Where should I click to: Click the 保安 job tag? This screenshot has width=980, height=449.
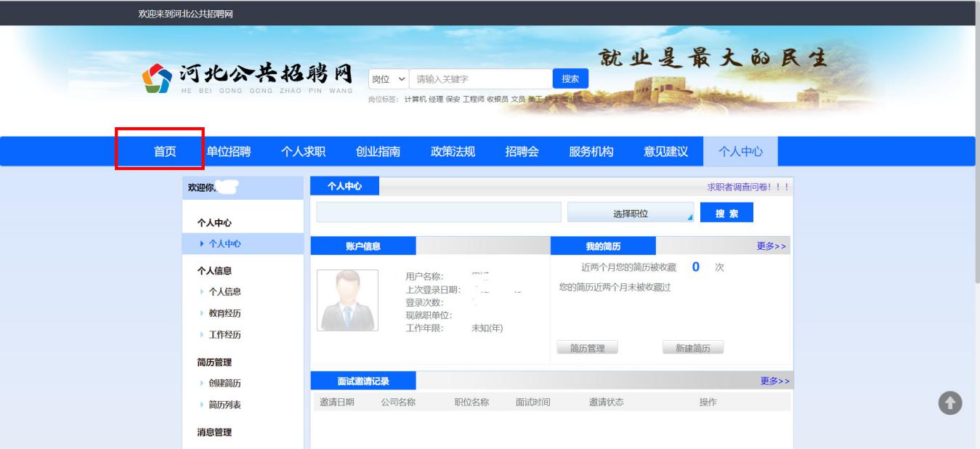[453, 99]
